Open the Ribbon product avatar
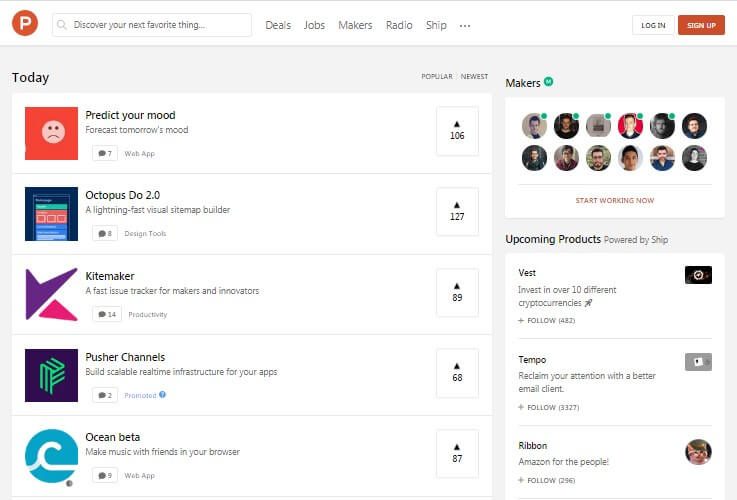The width and height of the screenshot is (737, 500). coord(698,452)
